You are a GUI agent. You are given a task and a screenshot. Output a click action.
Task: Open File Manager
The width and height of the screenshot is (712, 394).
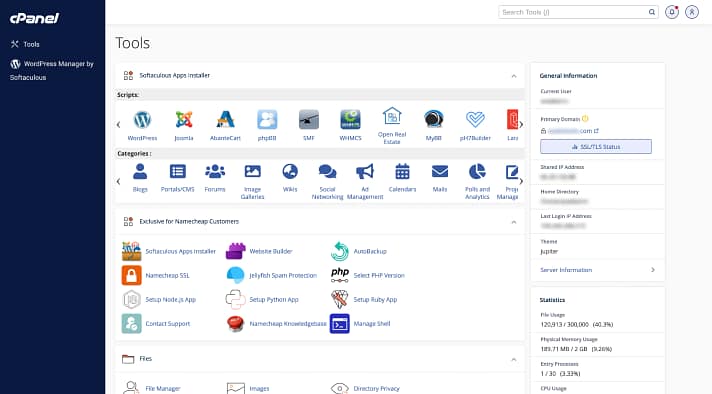163,389
